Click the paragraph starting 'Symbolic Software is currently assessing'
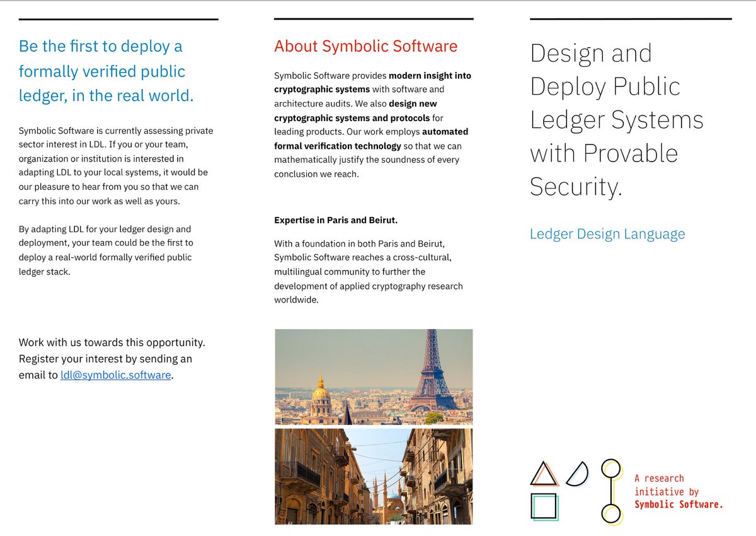The image size is (756, 536). pyautogui.click(x=116, y=166)
